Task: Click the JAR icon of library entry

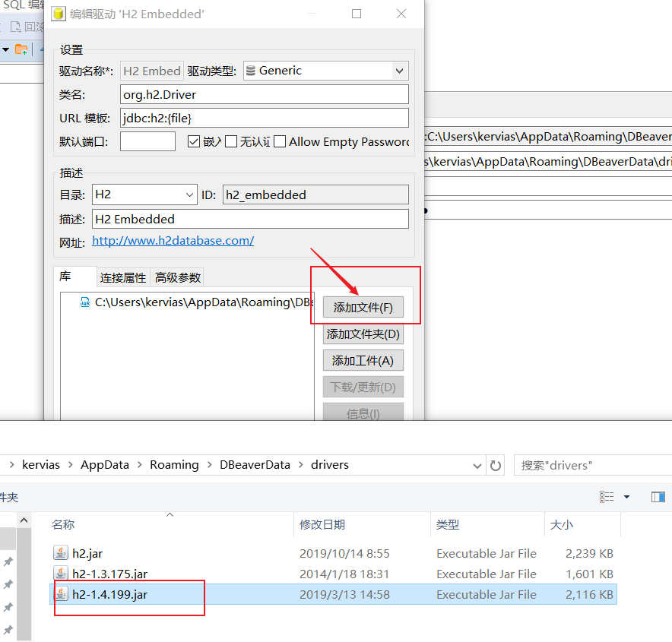Action: click(x=85, y=302)
